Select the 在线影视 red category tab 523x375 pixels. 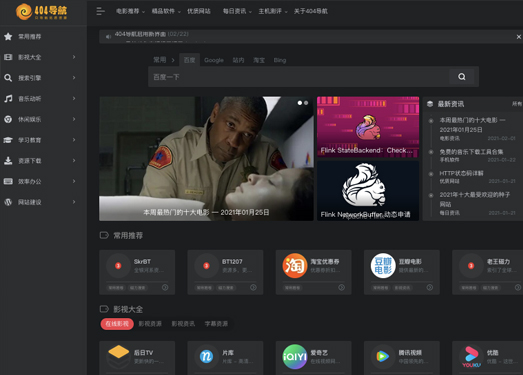tap(117, 324)
